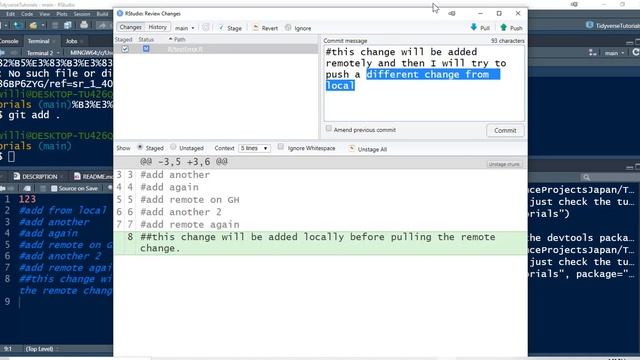
Task: Click the open file folder icon in RStudio
Action: coord(33,25)
